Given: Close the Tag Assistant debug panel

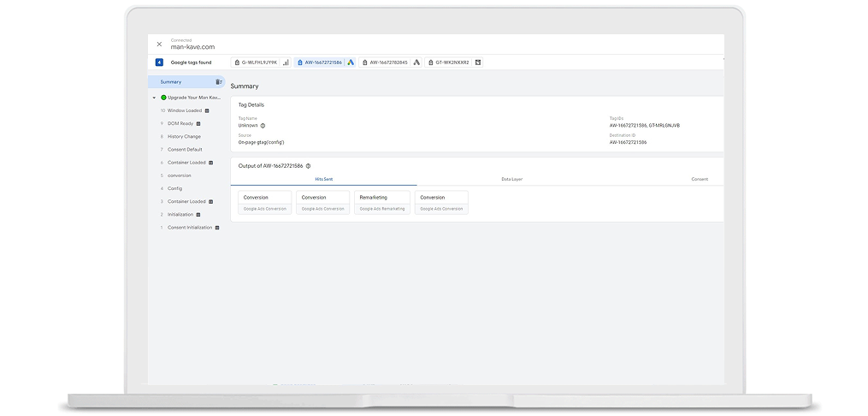Looking at the screenshot, I should click(159, 45).
